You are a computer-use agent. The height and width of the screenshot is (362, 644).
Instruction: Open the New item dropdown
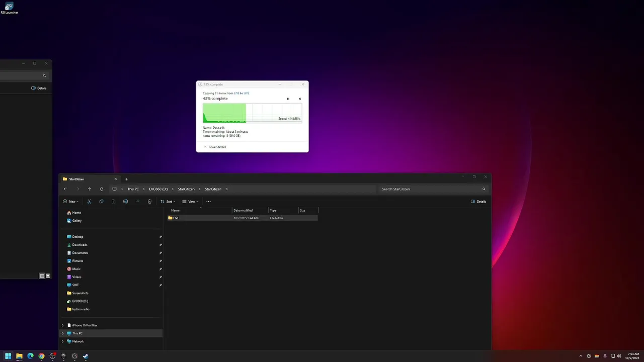coord(70,202)
